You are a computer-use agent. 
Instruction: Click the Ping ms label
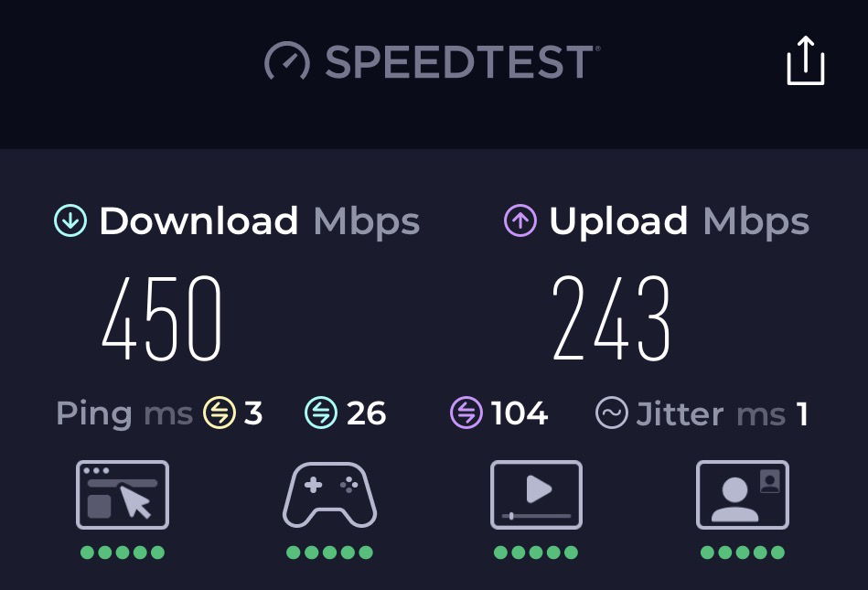click(x=124, y=414)
